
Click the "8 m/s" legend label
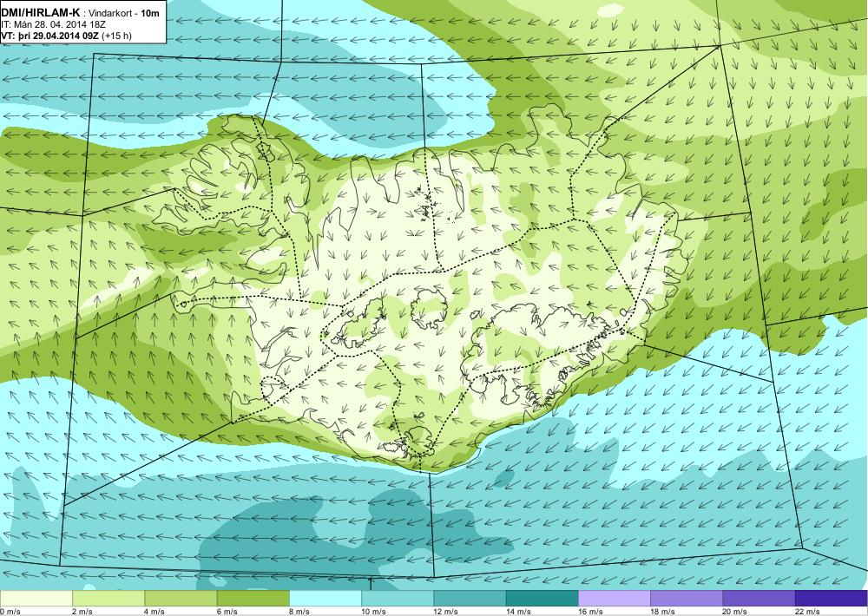(299, 612)
